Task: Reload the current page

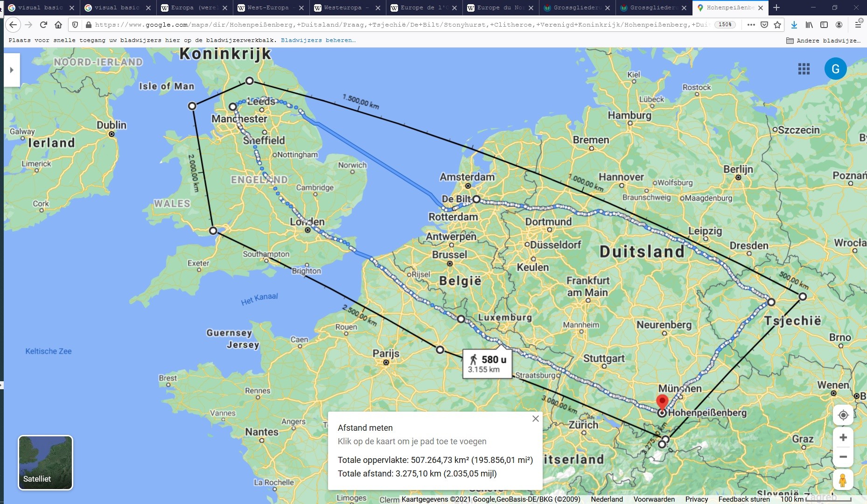Action: point(43,25)
